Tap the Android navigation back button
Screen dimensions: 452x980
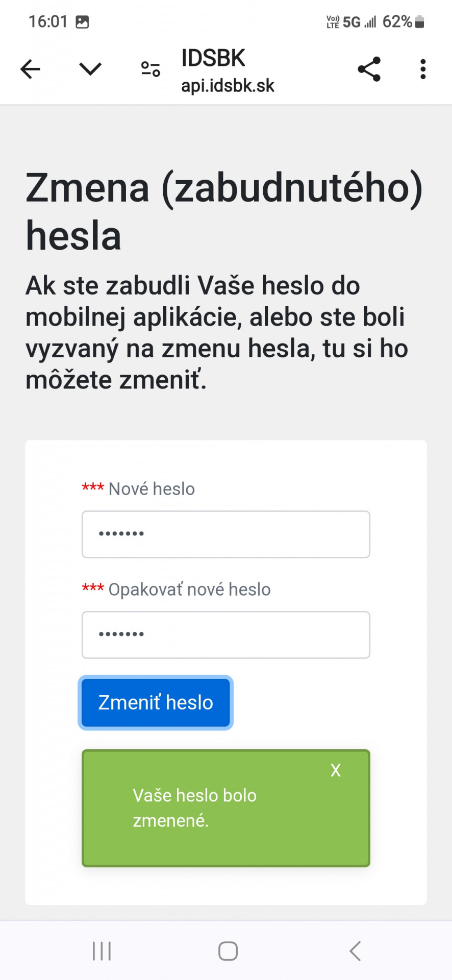pyautogui.click(x=355, y=951)
